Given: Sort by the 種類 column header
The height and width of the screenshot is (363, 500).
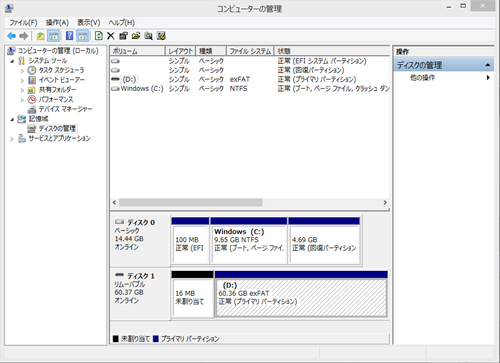Looking at the screenshot, I should click(x=211, y=51).
